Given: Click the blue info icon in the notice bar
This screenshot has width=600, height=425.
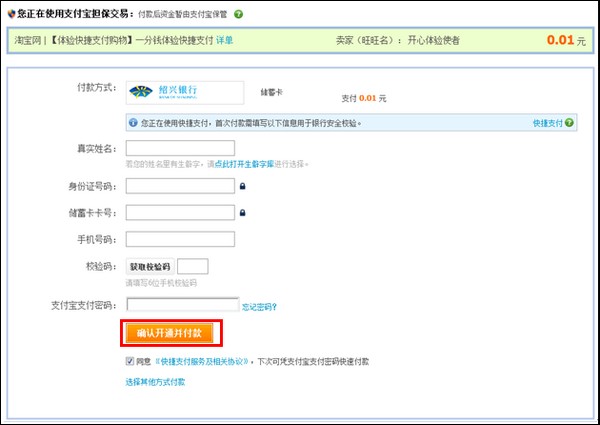Looking at the screenshot, I should click(x=133, y=122).
